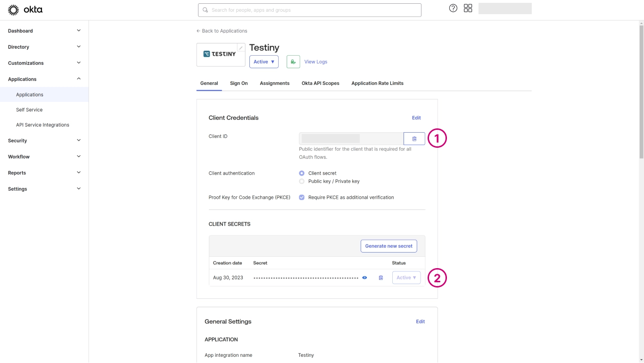Screen dimensions: 644x363
Task: Click Generate new secret button
Action: click(388, 246)
